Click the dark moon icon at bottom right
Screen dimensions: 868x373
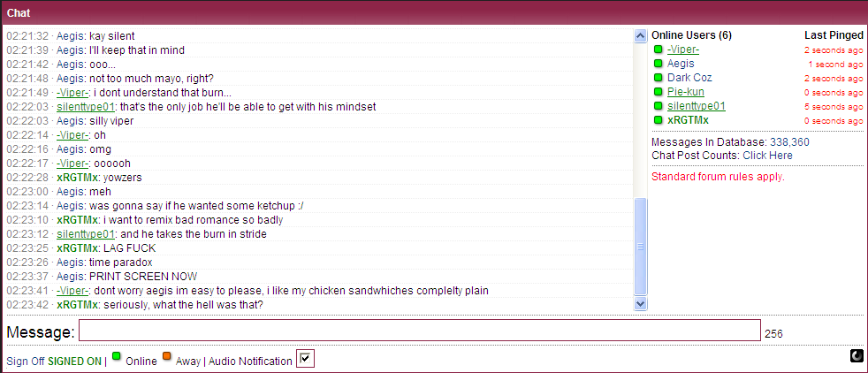tap(857, 356)
